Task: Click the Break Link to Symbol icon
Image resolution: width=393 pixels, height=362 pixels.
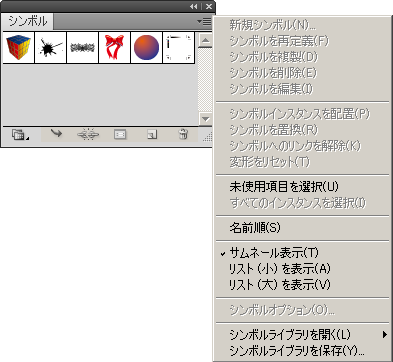Action: [88, 135]
